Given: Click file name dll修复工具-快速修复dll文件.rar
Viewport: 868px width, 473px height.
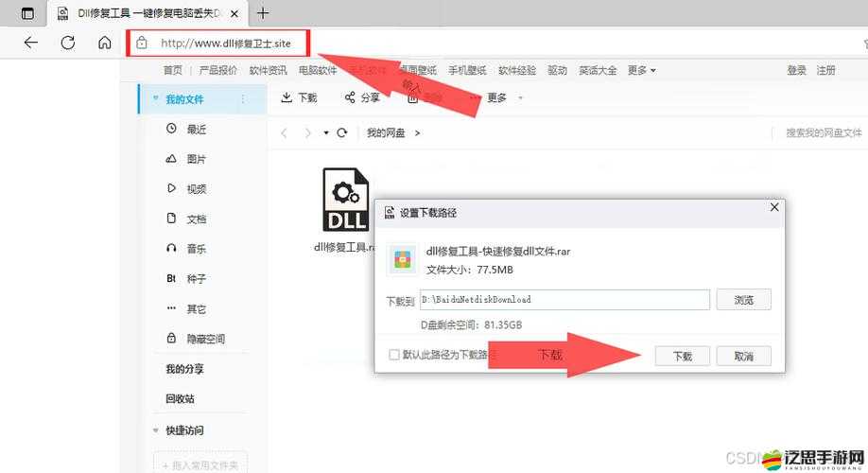Looking at the screenshot, I should (x=497, y=252).
